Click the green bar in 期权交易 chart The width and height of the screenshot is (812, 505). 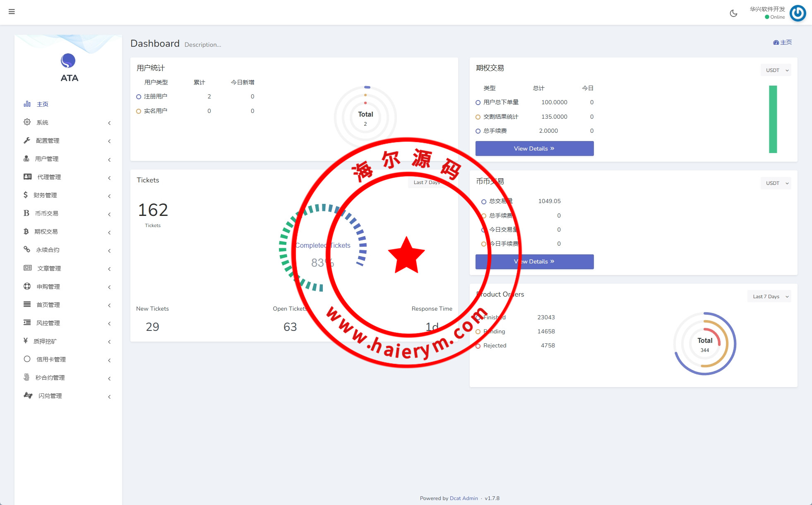point(773,119)
